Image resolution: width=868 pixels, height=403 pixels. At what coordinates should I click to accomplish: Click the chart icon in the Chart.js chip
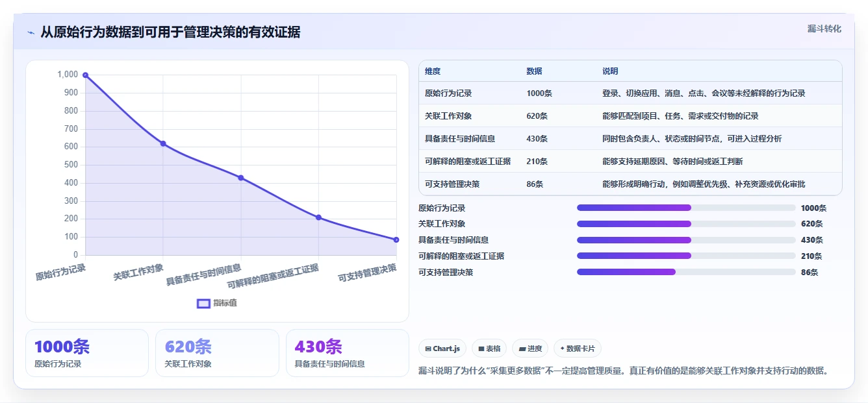pyautogui.click(x=428, y=348)
